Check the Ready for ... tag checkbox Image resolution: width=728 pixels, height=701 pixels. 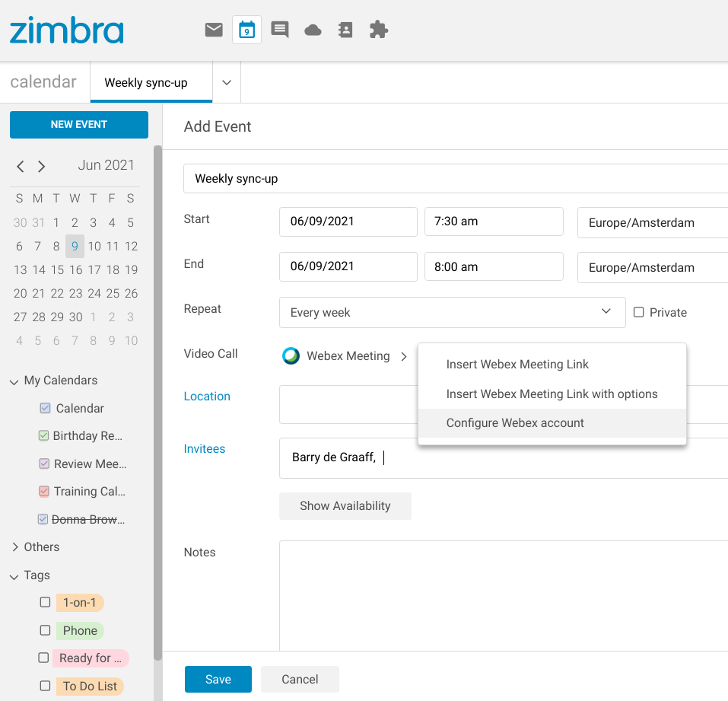coord(43,658)
